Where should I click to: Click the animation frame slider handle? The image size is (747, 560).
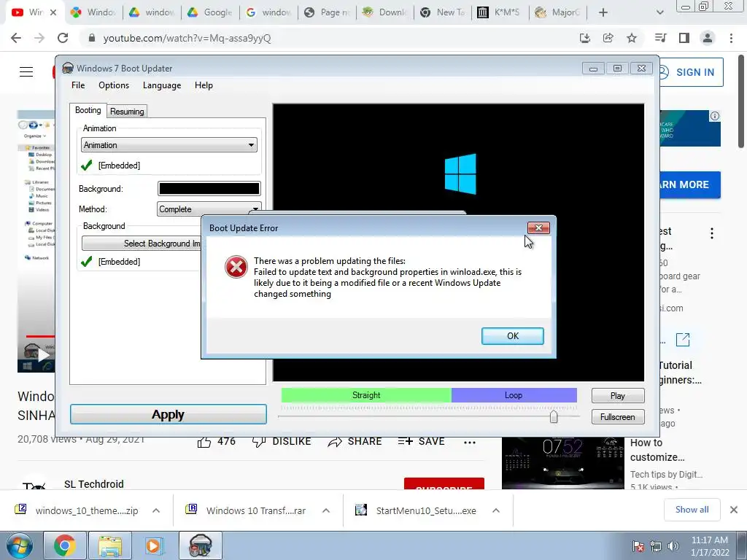(554, 416)
